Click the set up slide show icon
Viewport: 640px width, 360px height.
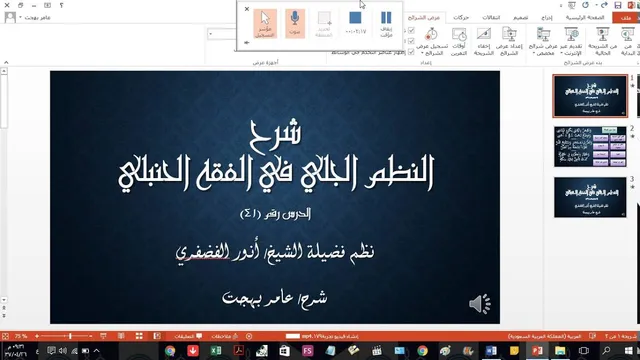click(x=509, y=42)
